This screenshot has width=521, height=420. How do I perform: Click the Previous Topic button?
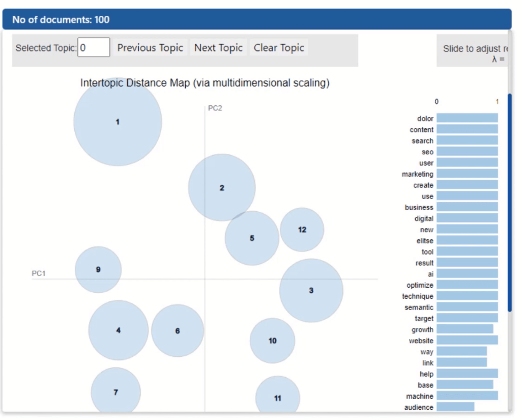(x=150, y=47)
